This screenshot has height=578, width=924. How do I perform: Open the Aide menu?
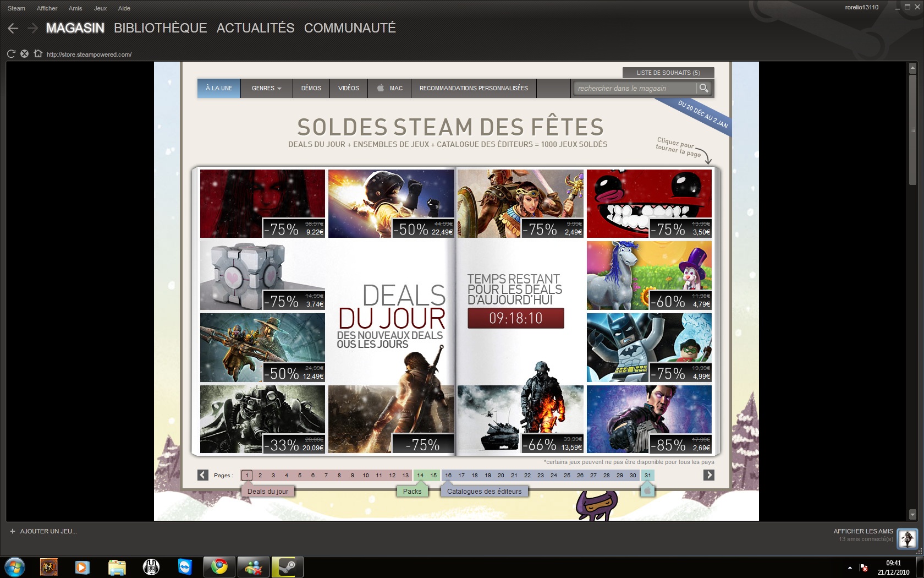click(124, 8)
